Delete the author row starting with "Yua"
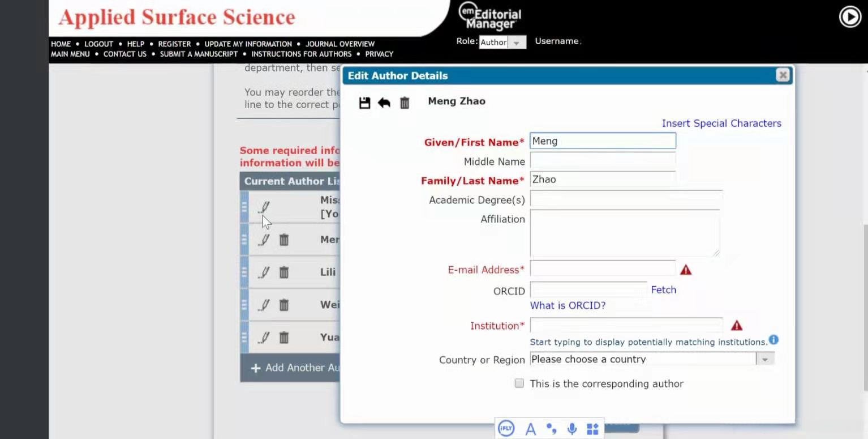The width and height of the screenshot is (868, 439). point(284,338)
